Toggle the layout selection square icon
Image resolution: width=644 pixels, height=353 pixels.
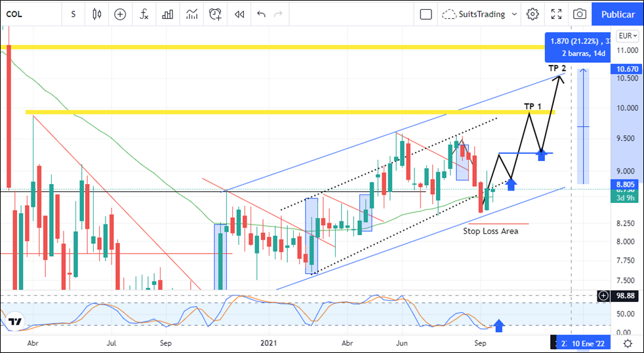point(426,14)
